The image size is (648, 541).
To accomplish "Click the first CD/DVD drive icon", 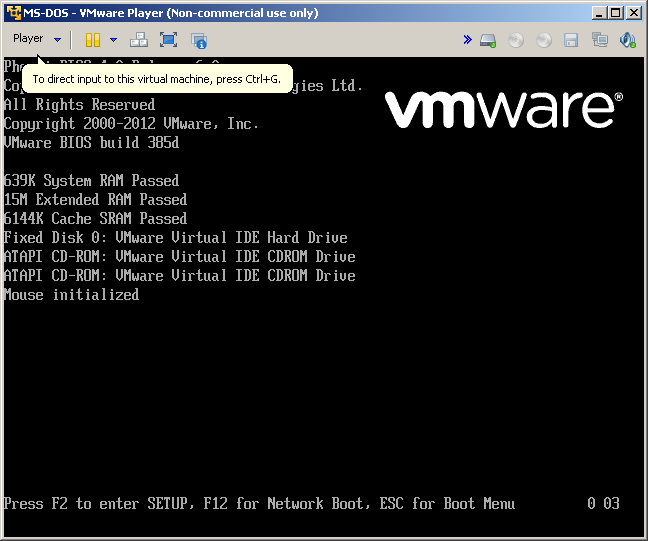I will [x=516, y=41].
